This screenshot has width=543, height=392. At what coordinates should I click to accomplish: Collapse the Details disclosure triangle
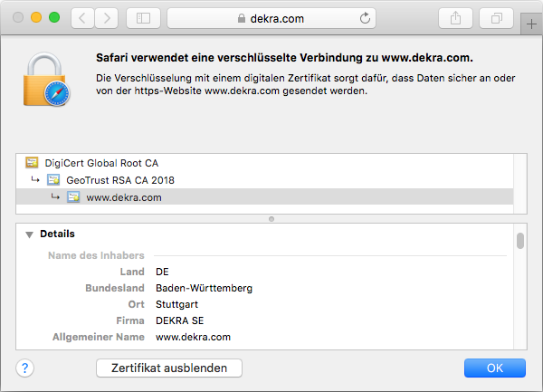pos(30,234)
